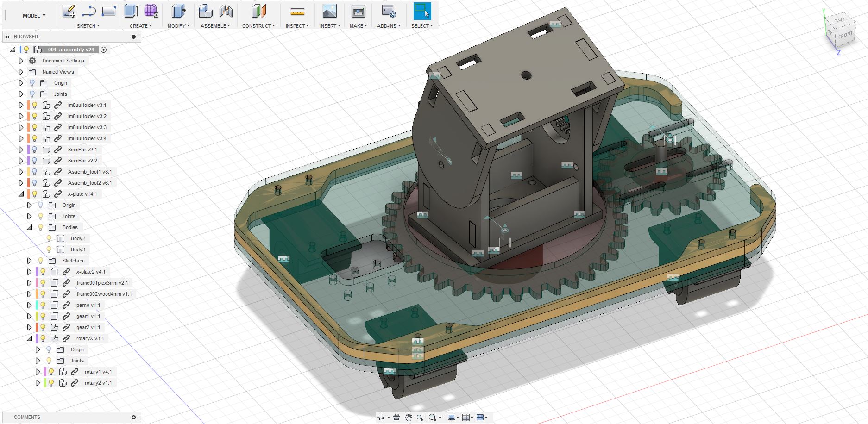Image resolution: width=868 pixels, height=424 pixels.
Task: Choose the Extrude tool
Action: 132,11
